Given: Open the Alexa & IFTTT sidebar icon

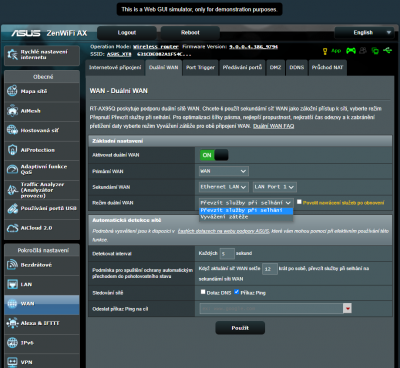Looking at the screenshot, I should click(x=12, y=323).
